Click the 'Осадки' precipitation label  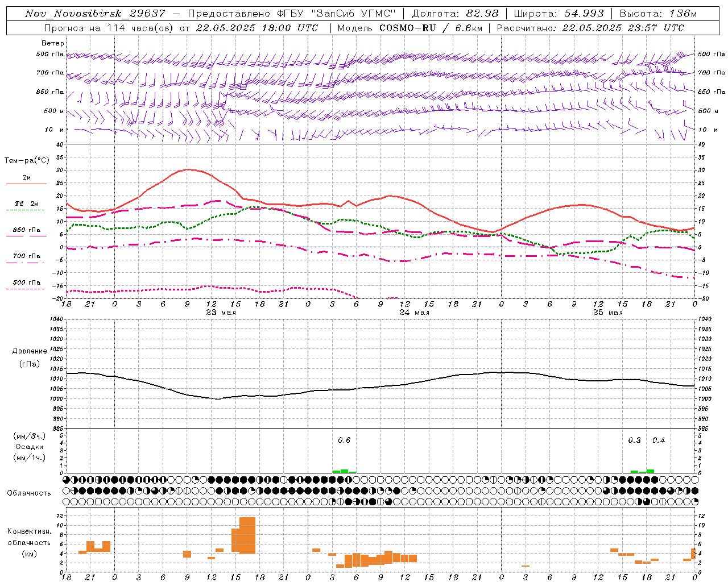coord(30,447)
